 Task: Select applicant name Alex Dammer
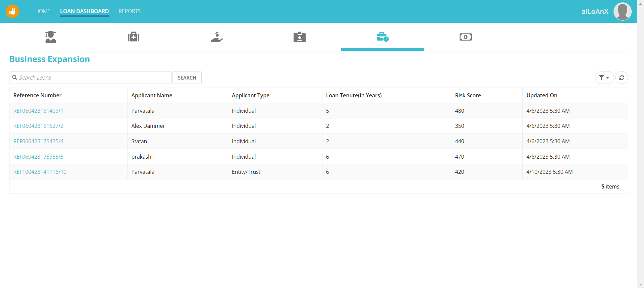(148, 126)
